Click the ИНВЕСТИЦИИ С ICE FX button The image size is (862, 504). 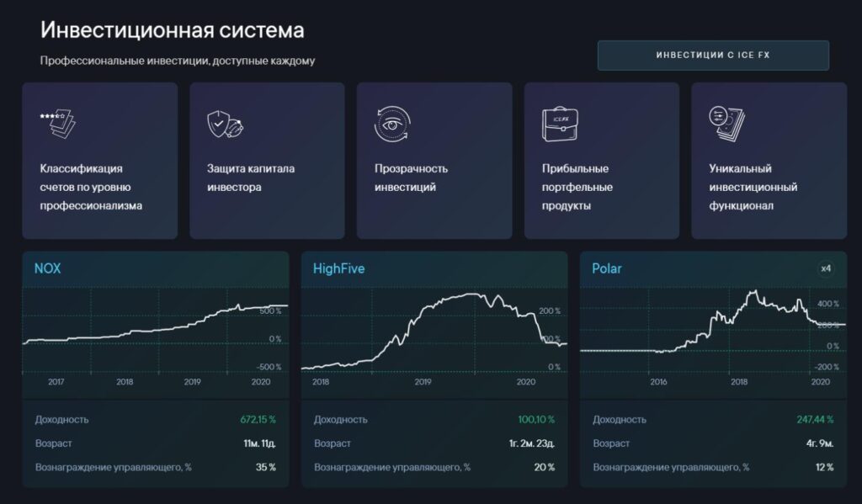click(713, 55)
